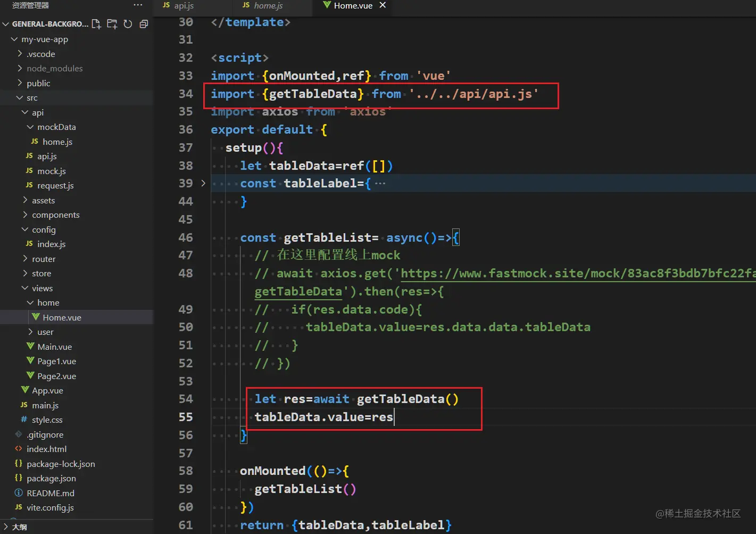756x534 pixels.
Task: Collapse the home folder under views
Action: coord(30,302)
